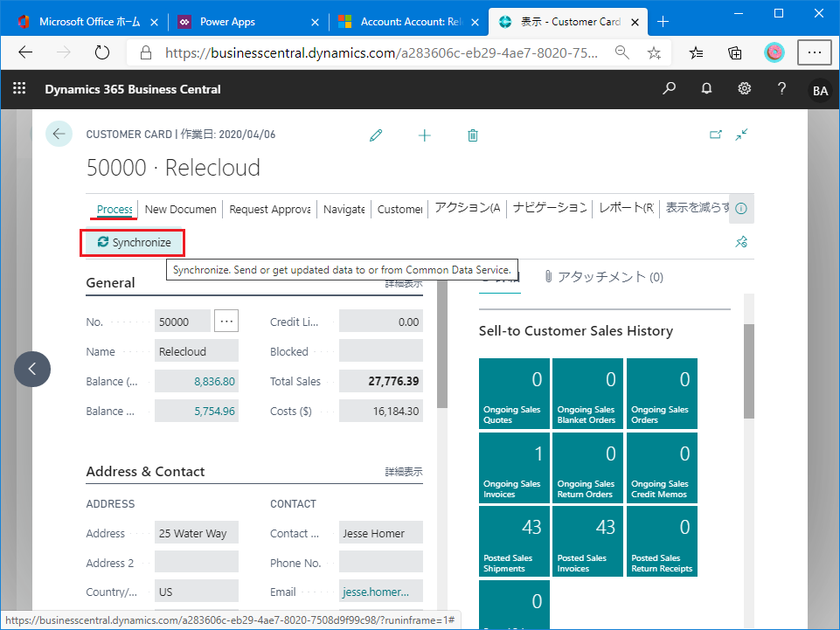This screenshot has height=630, width=840.
Task: Create a new record with the plus icon
Action: (424, 135)
